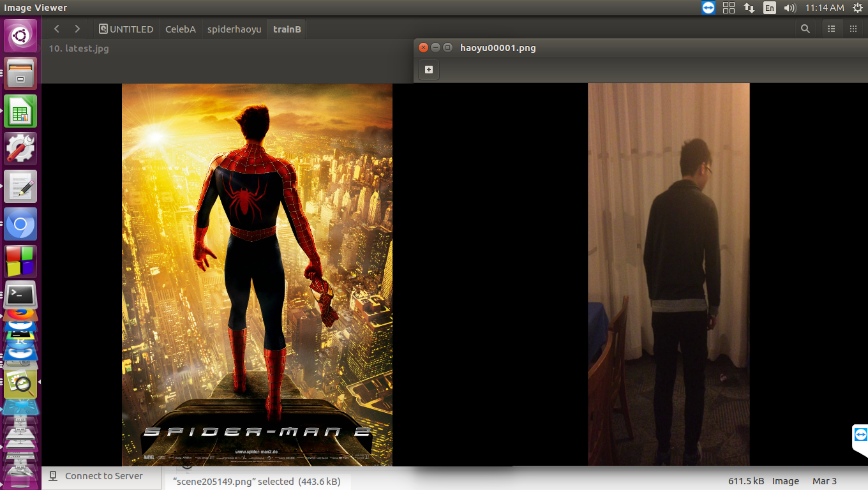Close the haoyu00001.png window

click(x=423, y=47)
